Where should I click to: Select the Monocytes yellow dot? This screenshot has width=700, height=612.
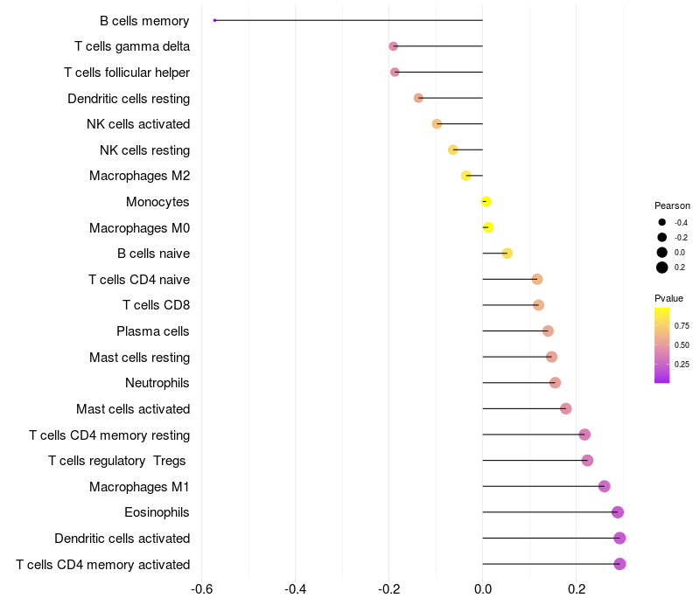pos(486,202)
